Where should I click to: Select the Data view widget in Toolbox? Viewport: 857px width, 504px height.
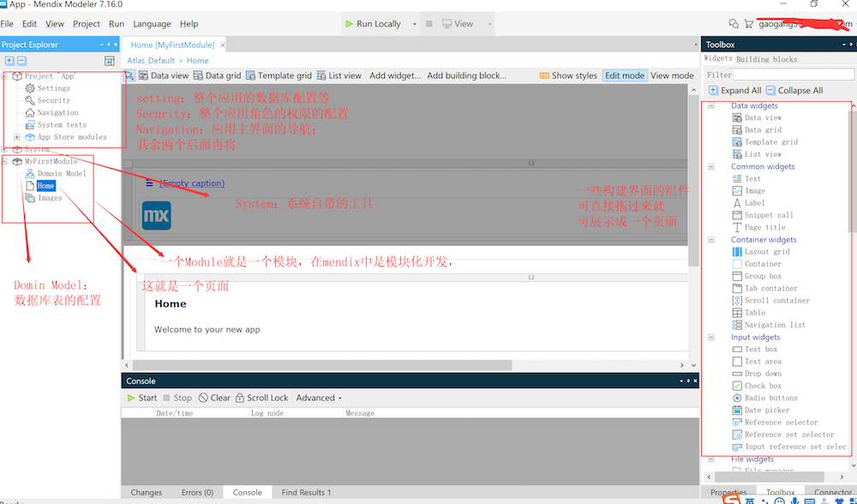pyautogui.click(x=757, y=117)
